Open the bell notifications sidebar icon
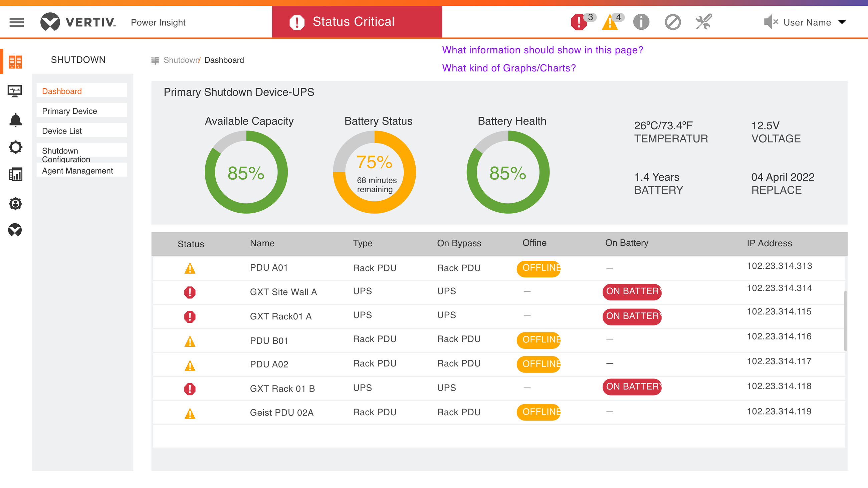The height and width of the screenshot is (488, 868). [x=15, y=119]
